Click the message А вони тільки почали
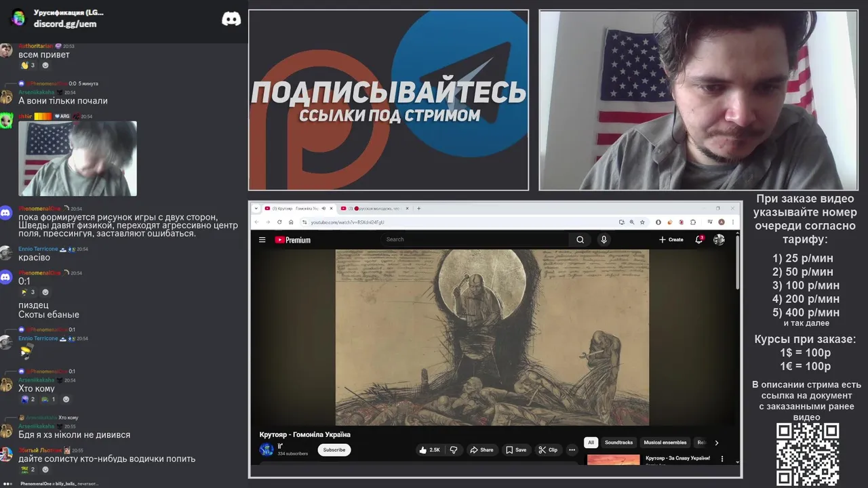 [63, 100]
